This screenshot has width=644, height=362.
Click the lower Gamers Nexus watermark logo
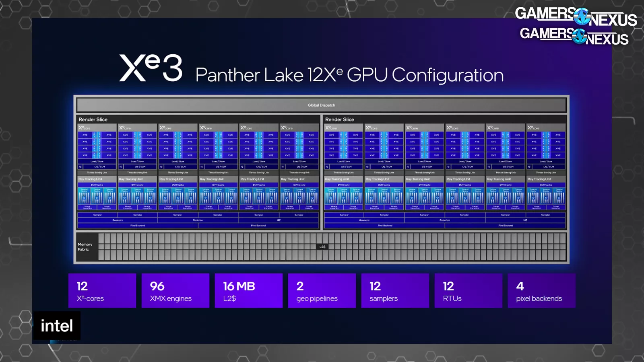(x=574, y=36)
